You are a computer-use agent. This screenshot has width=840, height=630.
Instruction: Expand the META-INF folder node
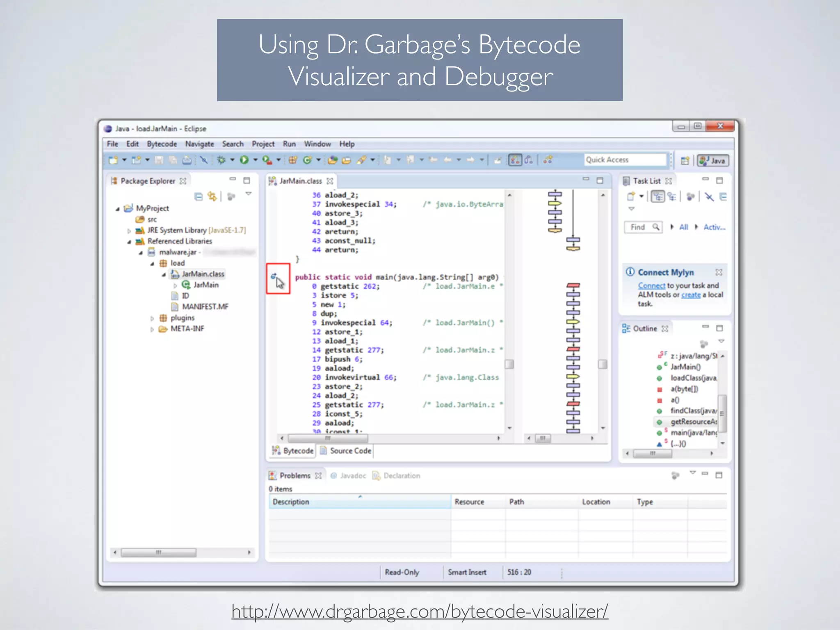[152, 329]
